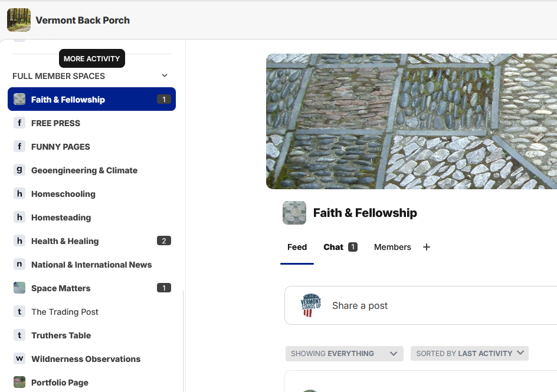557x392 pixels.
Task: Click the Space Matters thumbnail icon
Action: (x=19, y=288)
